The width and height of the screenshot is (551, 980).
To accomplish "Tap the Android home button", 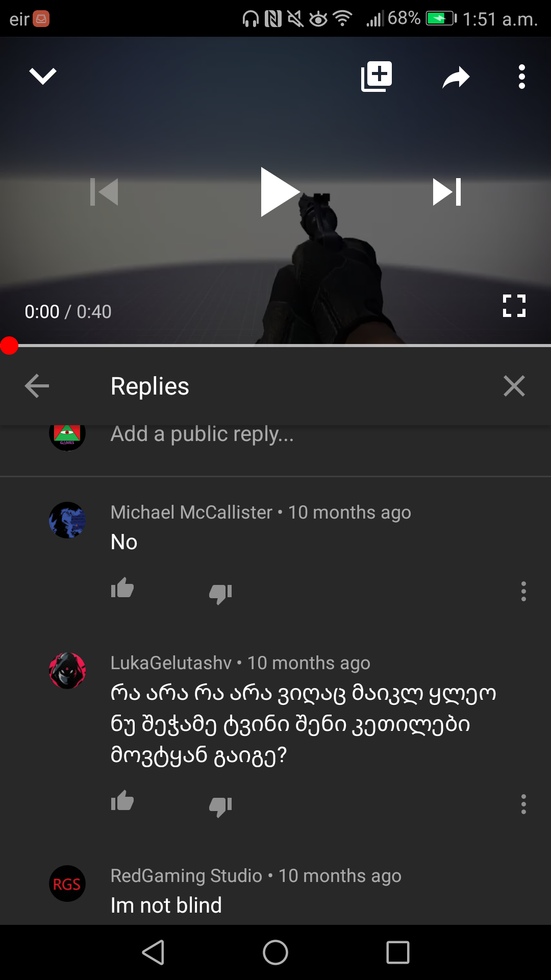I will (275, 952).
